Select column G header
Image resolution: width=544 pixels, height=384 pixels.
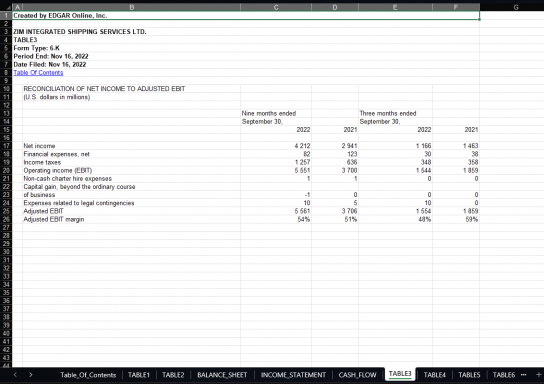516,7
